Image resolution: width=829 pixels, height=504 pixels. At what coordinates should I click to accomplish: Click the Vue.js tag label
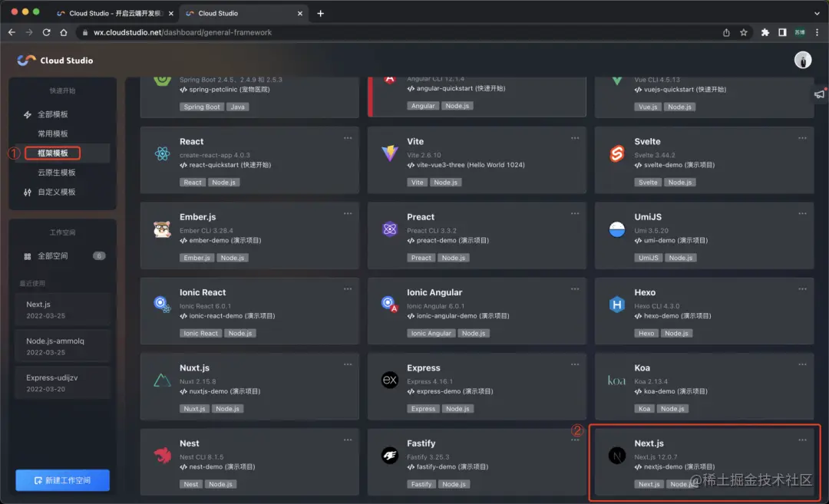click(648, 107)
